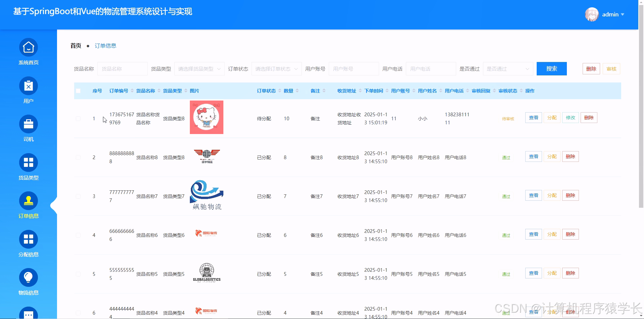Click the 首页 breadcrumb item
The image size is (644, 319).
(x=75, y=46)
